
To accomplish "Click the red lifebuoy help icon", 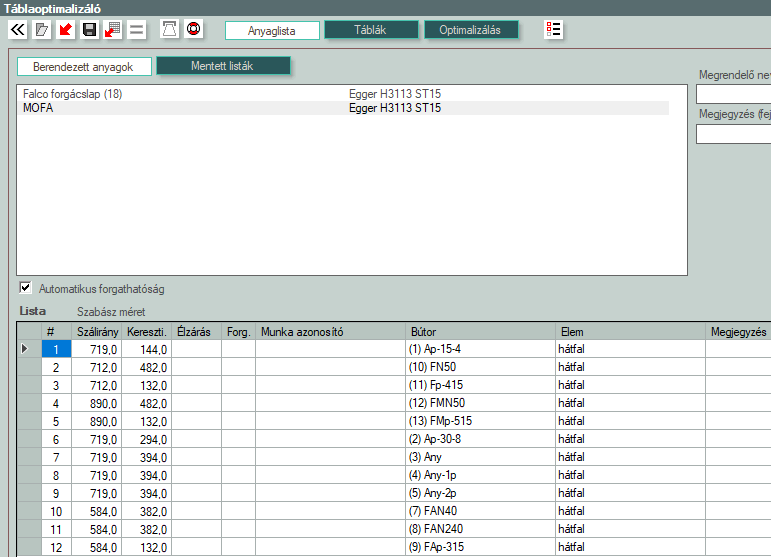I will 194,30.
